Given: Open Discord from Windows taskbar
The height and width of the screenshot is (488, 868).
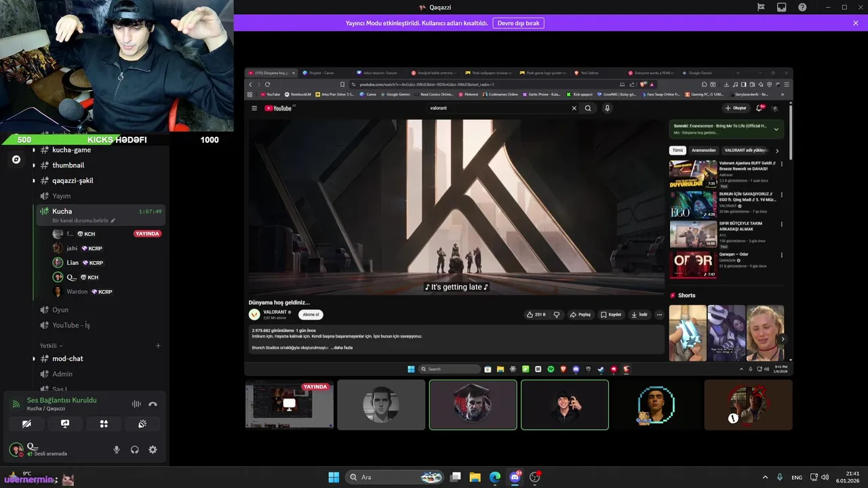Looking at the screenshot, I should (x=515, y=477).
